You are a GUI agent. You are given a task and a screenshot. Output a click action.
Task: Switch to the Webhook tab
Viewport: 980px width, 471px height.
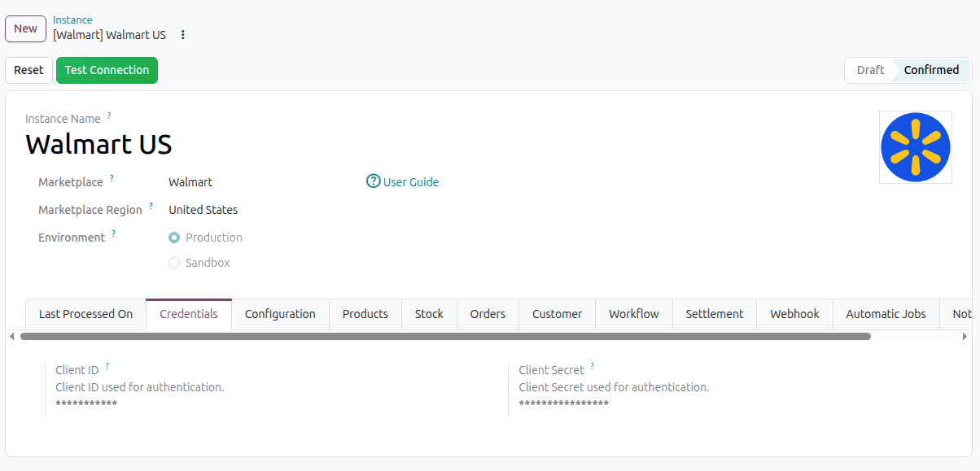point(795,314)
